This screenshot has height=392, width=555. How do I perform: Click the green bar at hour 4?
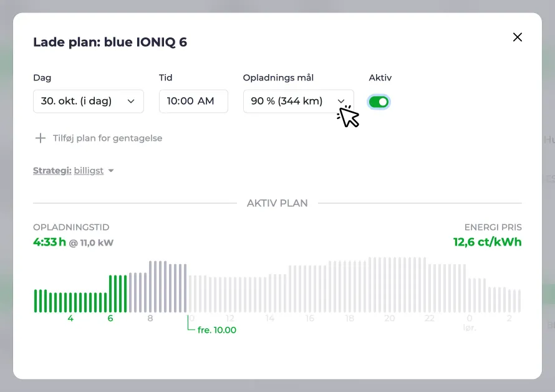[x=70, y=302]
